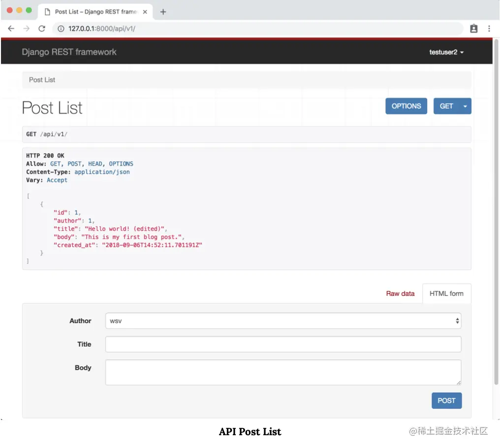Click the "Hello world! (edited)" title value

[x=125, y=229]
